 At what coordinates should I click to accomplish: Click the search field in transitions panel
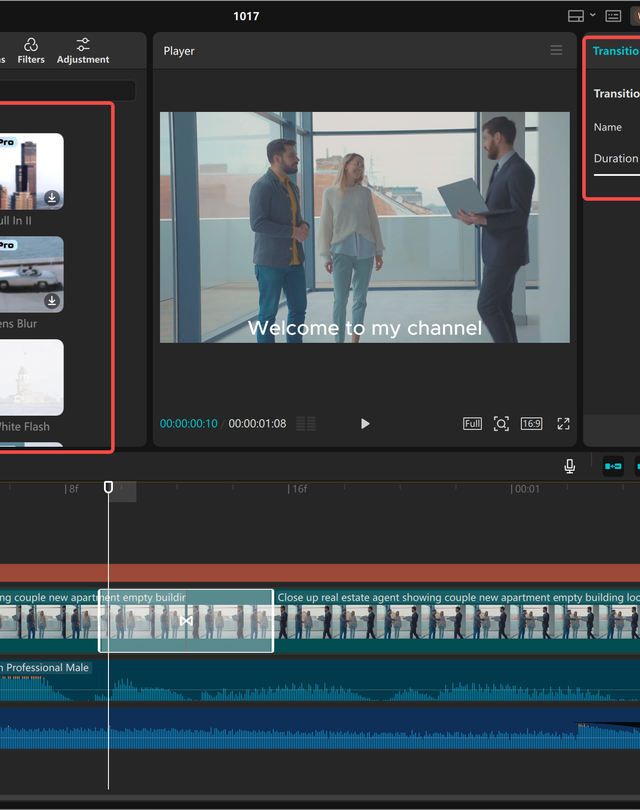click(x=68, y=90)
